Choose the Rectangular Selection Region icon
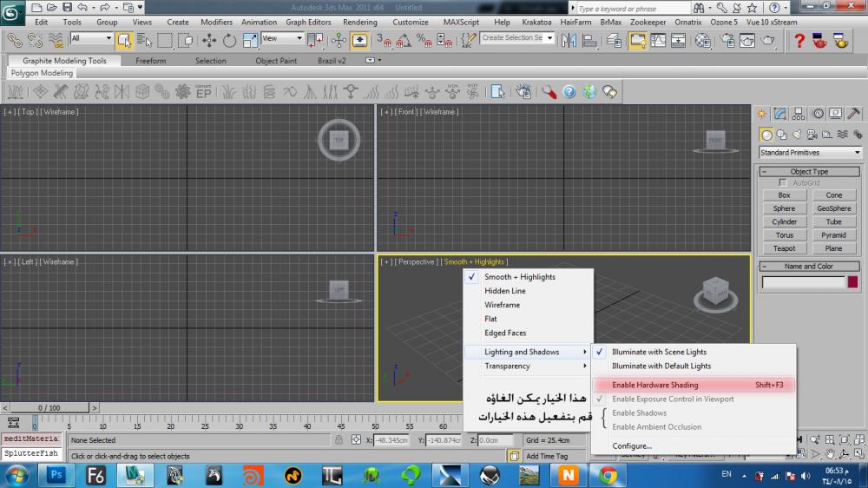Image resolution: width=868 pixels, height=488 pixels. 164,41
